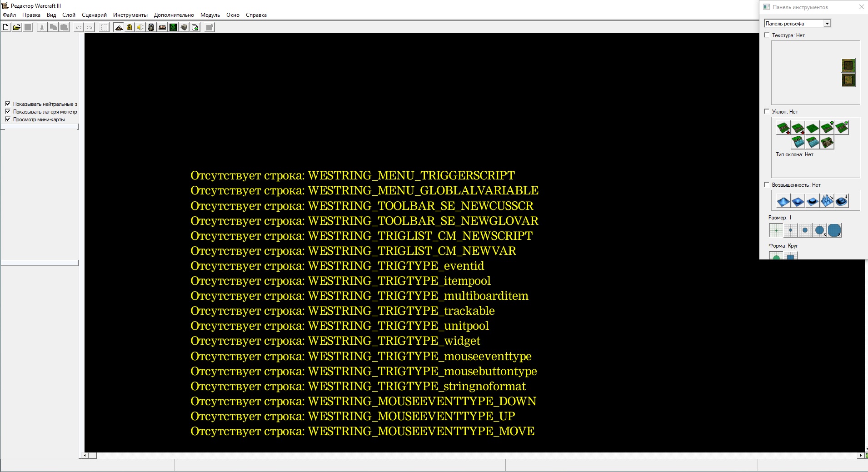The image size is (868, 472).
Task: Open the Trigger Editor letter 'a' icon
Action: [130, 27]
